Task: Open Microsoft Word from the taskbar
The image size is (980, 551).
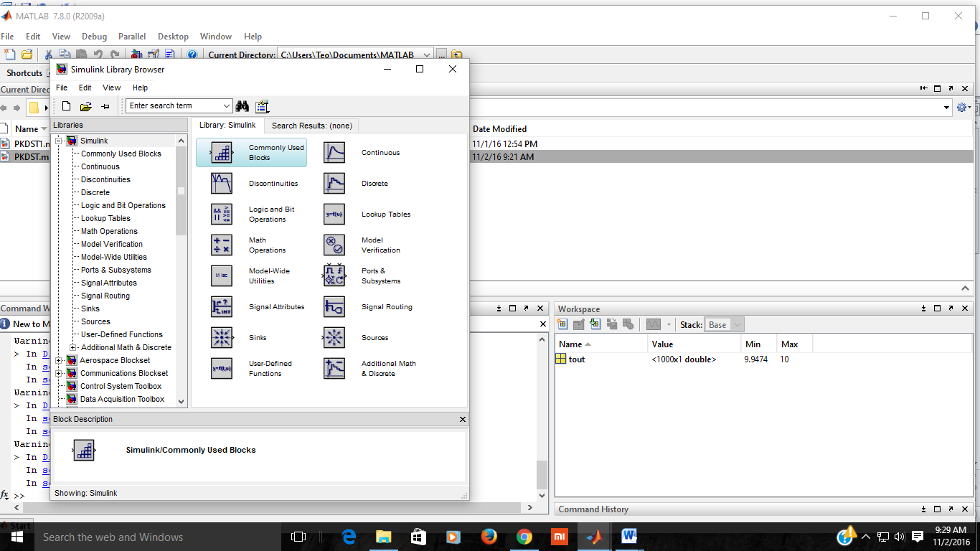Action: pyautogui.click(x=629, y=537)
